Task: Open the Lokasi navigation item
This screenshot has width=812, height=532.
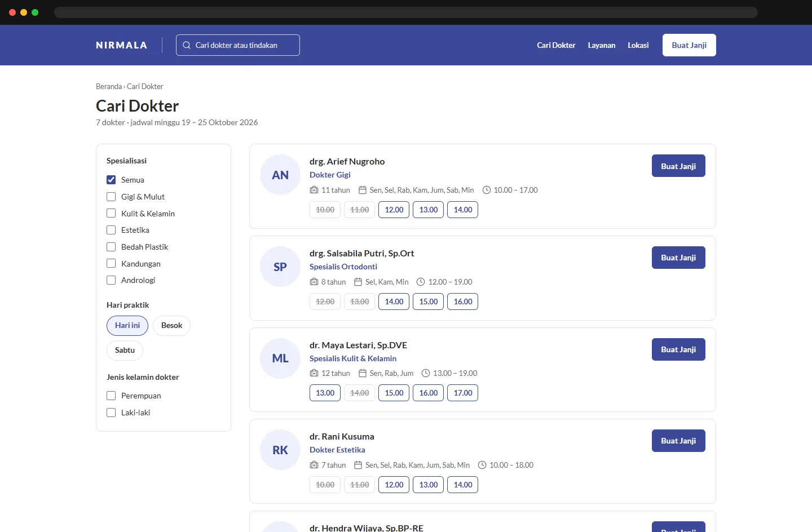Action: [638, 45]
